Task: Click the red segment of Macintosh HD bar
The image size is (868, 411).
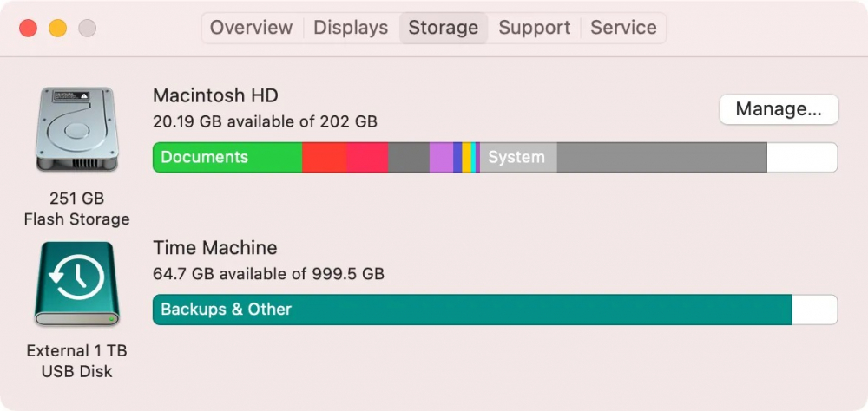Action: coord(325,158)
